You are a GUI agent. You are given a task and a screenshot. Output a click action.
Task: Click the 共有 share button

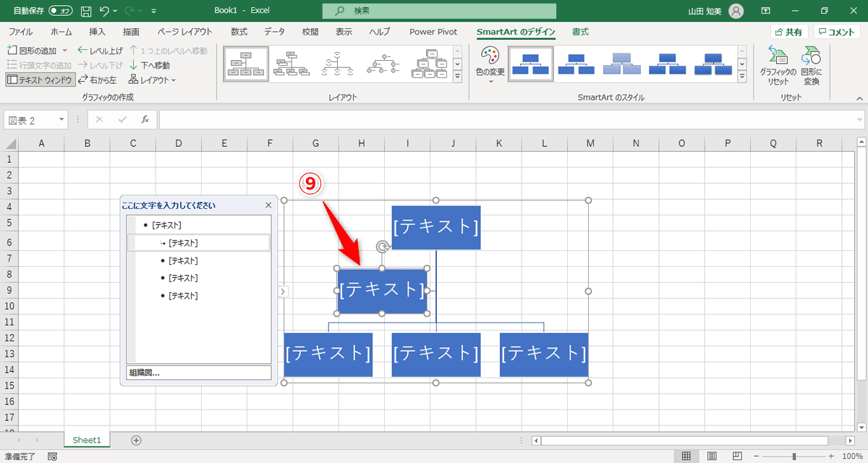point(789,32)
